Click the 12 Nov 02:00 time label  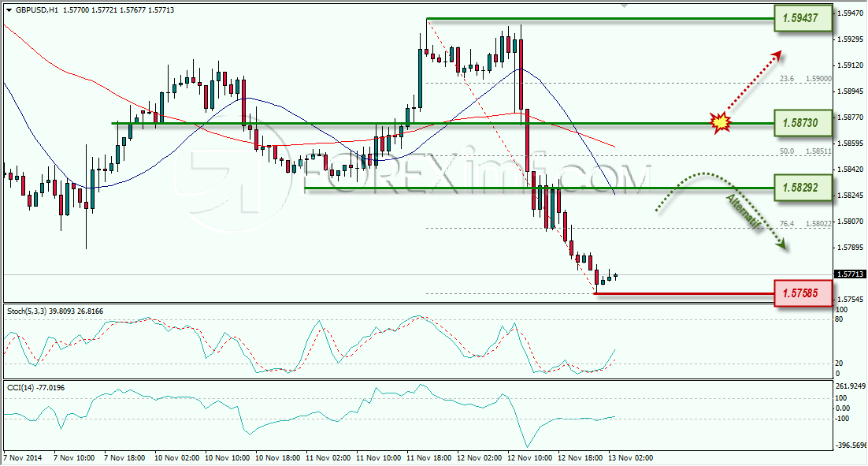coord(480,457)
